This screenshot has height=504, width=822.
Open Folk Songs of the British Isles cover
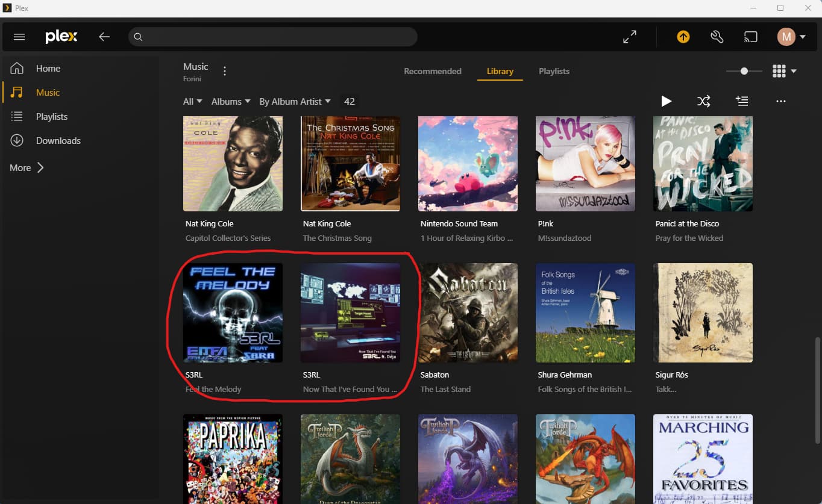tap(586, 313)
